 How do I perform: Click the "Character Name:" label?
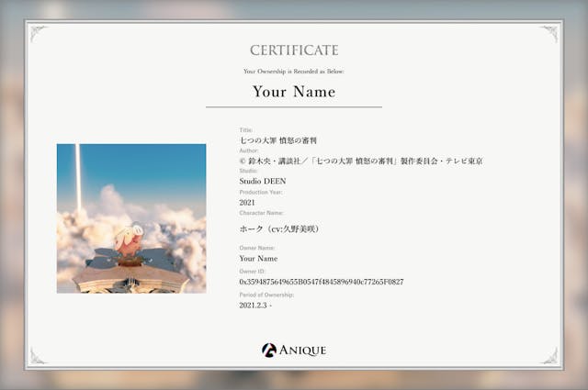point(261,213)
